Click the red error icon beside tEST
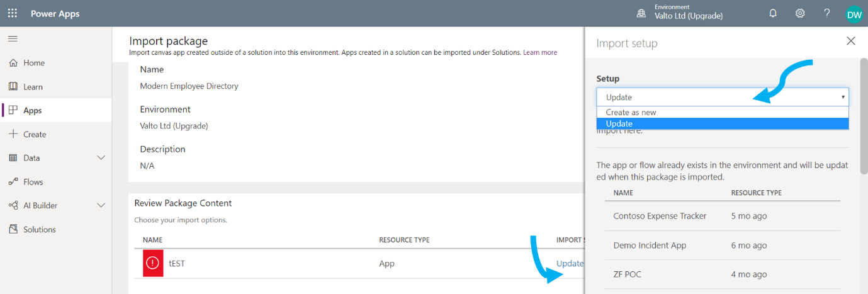868x294 pixels. tap(153, 264)
